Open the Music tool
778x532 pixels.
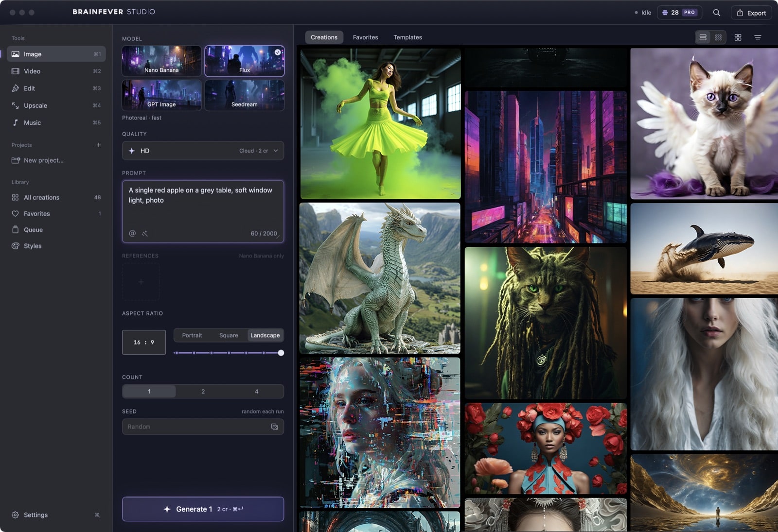56,123
